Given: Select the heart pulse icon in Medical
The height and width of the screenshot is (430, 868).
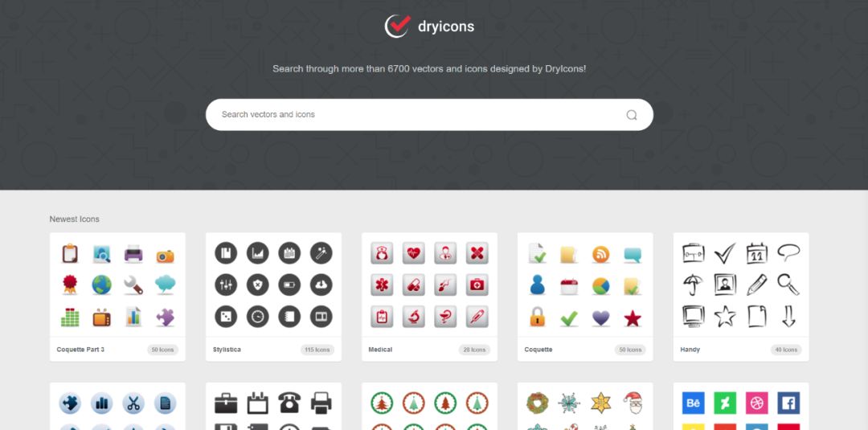Looking at the screenshot, I should pyautogui.click(x=414, y=253).
